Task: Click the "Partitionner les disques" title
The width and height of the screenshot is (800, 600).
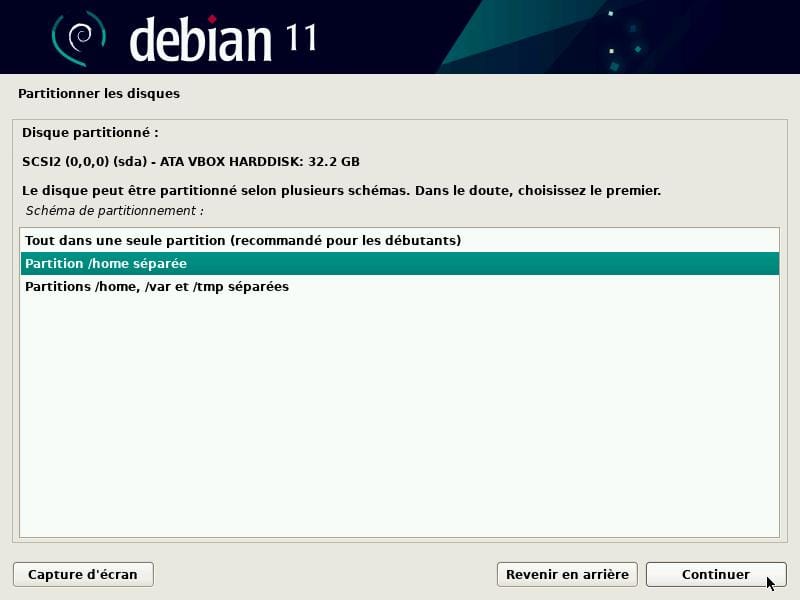Action: point(99,94)
